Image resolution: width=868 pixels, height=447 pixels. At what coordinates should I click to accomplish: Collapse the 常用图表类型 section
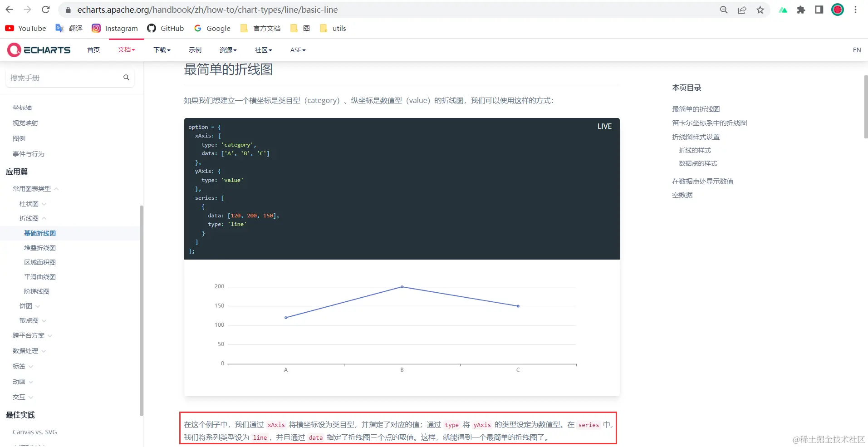36,189
